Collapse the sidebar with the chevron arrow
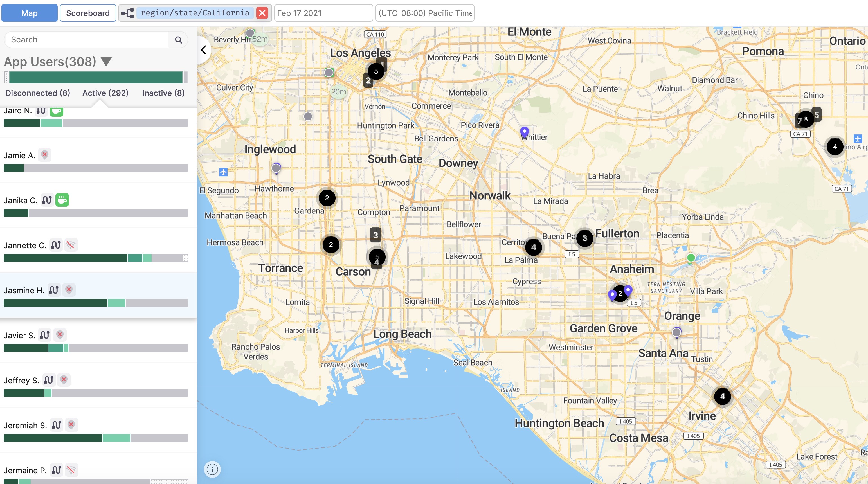The height and width of the screenshot is (484, 868). [204, 50]
